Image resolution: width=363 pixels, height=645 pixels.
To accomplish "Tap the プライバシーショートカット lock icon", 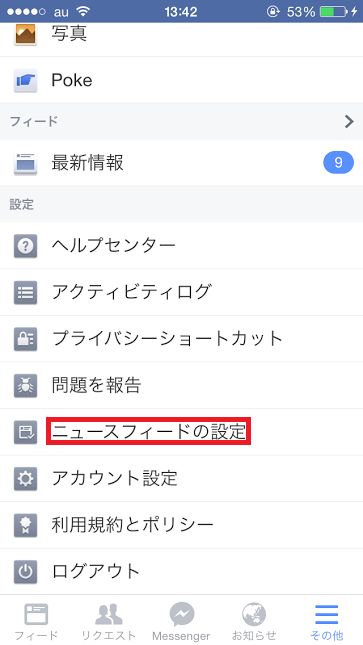I will [26, 339].
